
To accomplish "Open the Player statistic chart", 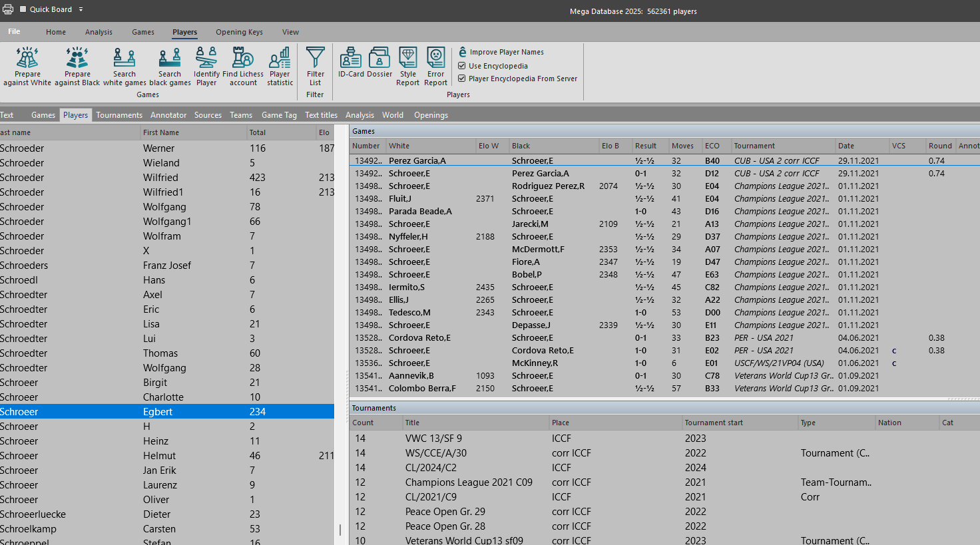I will (280, 66).
